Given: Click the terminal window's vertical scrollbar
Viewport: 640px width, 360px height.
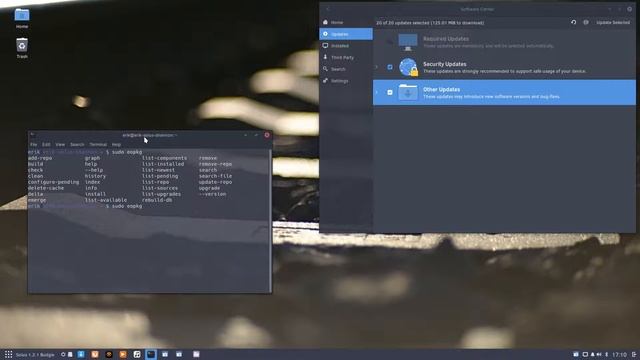Looking at the screenshot, I should coord(270,220).
